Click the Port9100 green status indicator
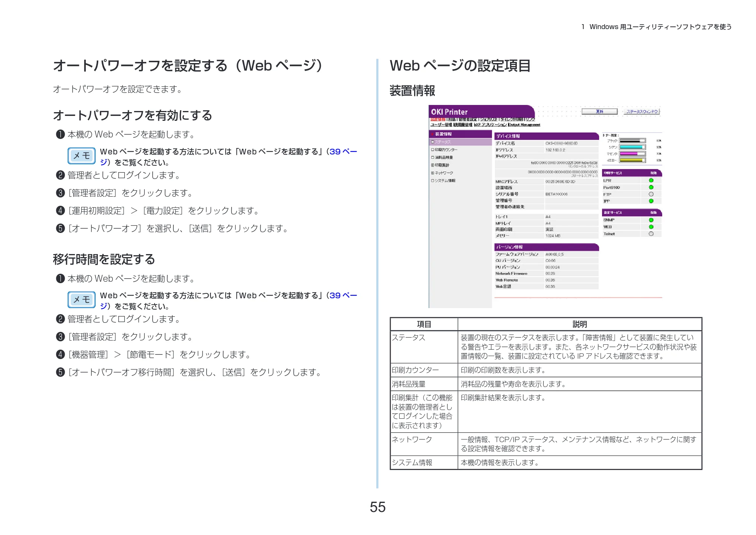This screenshot has height=535, width=756. click(x=651, y=187)
